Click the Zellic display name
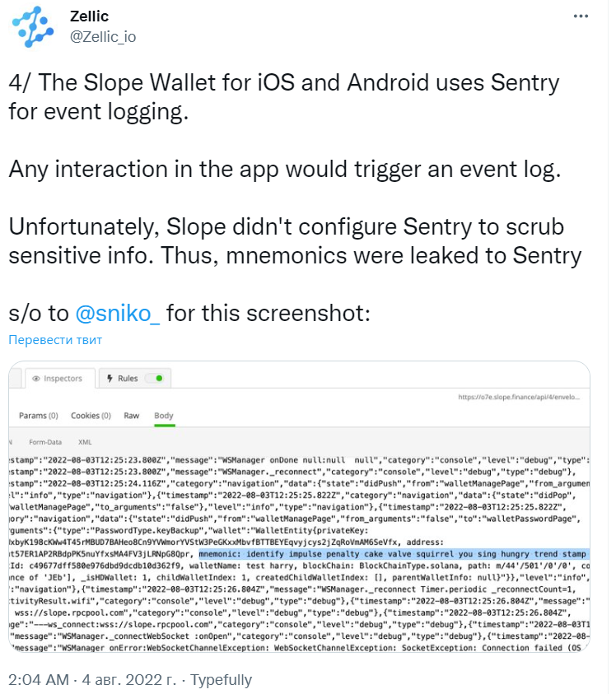This screenshot has width=616, height=694. 89,16
